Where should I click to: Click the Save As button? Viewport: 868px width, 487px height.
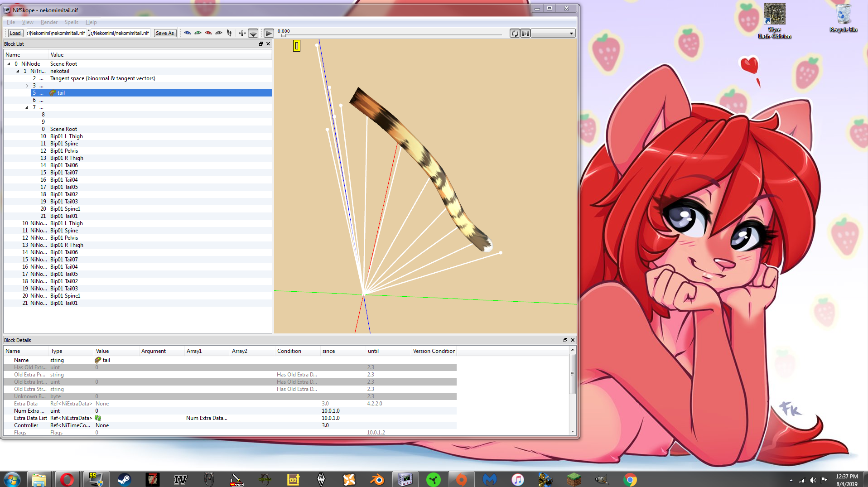pos(164,33)
